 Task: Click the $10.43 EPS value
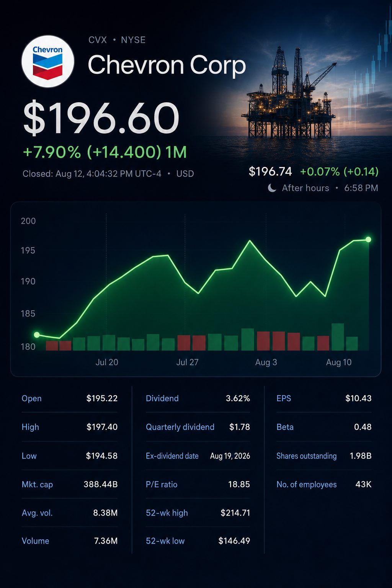[358, 399]
